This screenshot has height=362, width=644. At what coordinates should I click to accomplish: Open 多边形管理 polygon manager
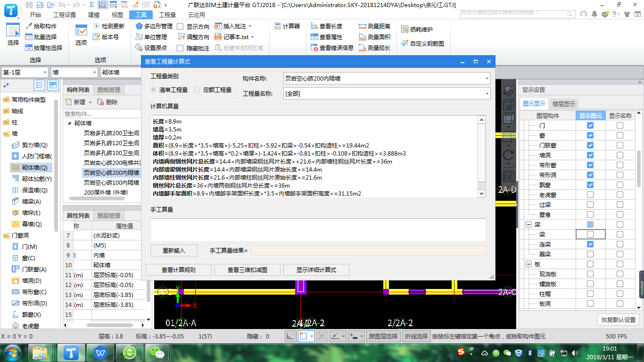tap(154, 26)
